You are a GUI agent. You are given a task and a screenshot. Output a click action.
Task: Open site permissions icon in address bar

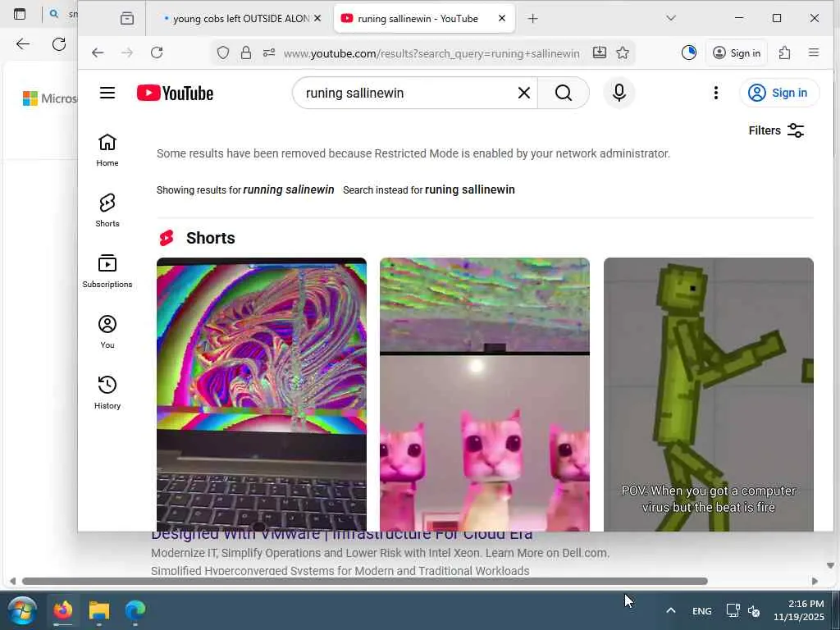click(x=269, y=52)
